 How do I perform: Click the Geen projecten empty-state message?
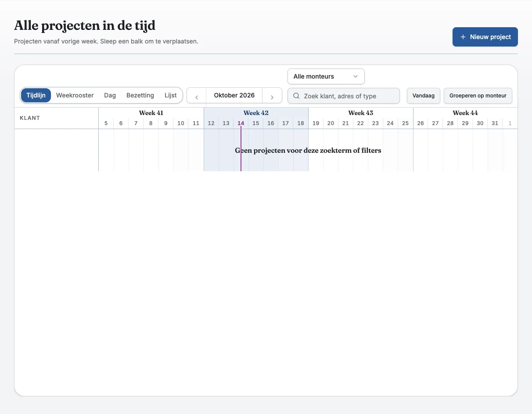(x=308, y=151)
